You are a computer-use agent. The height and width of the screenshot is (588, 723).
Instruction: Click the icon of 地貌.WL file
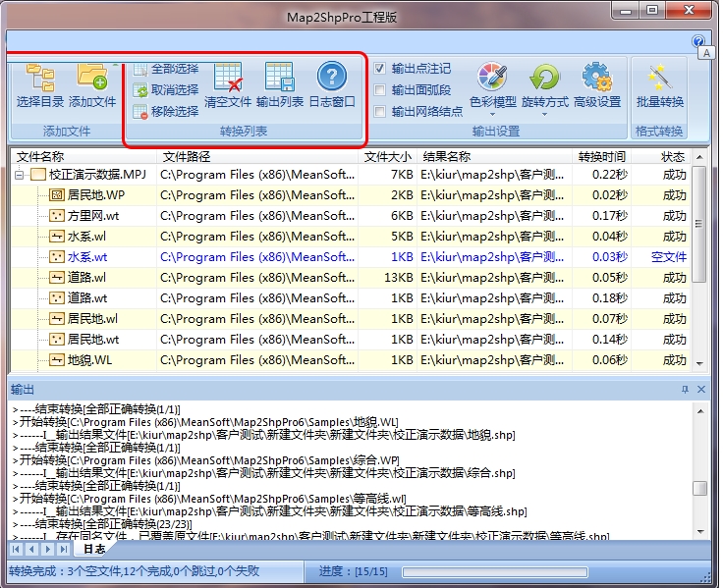(x=57, y=360)
